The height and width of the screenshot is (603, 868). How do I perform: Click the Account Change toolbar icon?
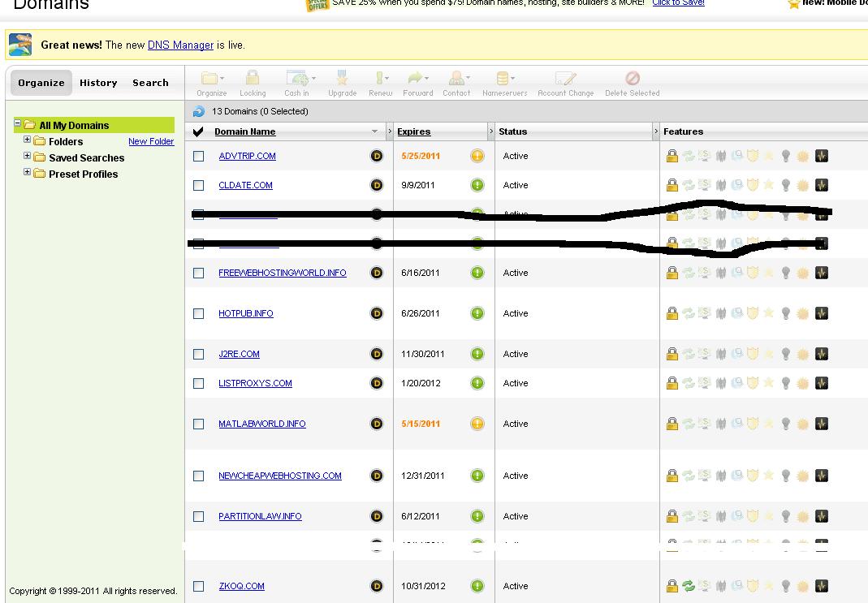pyautogui.click(x=565, y=80)
